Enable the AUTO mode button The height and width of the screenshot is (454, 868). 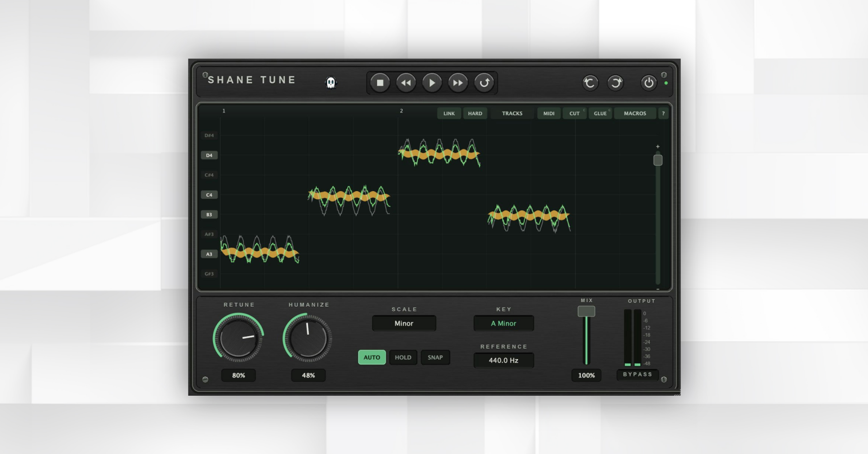(x=372, y=357)
